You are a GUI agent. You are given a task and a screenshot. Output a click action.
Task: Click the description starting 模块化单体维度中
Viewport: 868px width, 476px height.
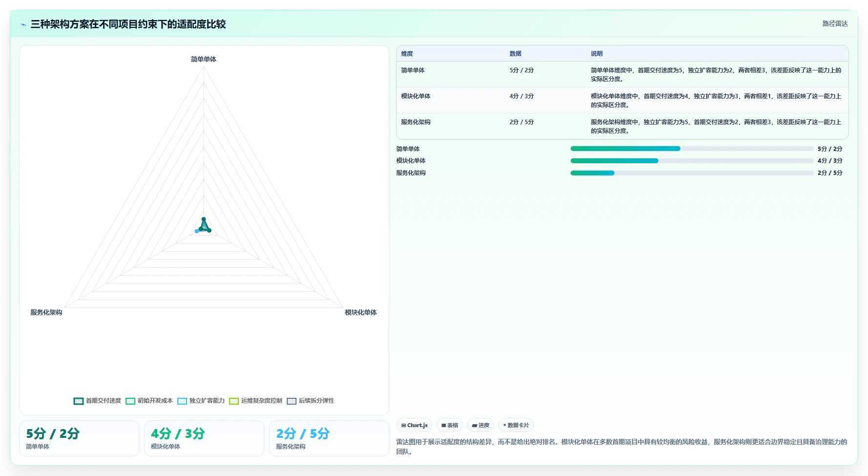click(x=716, y=101)
